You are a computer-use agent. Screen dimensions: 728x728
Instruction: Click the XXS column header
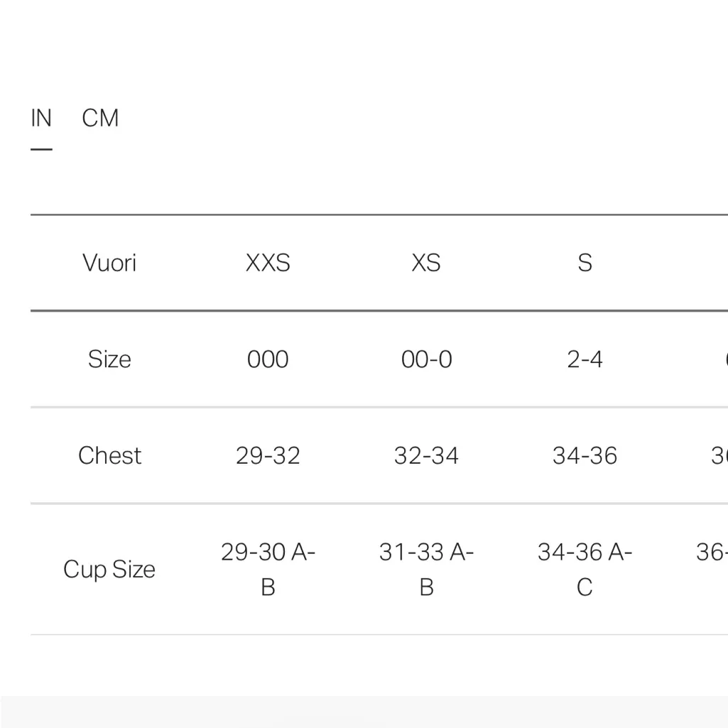tap(267, 263)
